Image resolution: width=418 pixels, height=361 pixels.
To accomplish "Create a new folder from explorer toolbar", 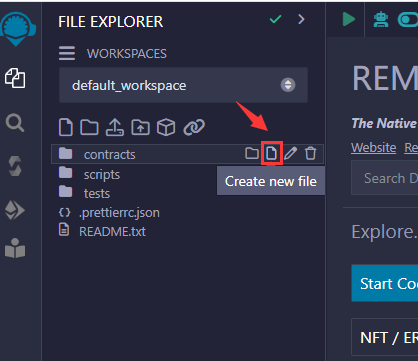I will [89, 127].
